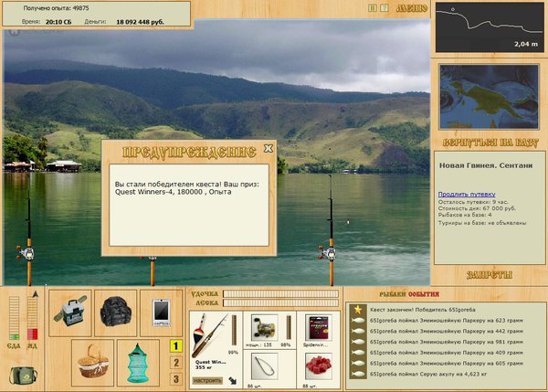Click the star icon for quest finished event
This screenshot has height=392, width=548.
coord(358,310)
